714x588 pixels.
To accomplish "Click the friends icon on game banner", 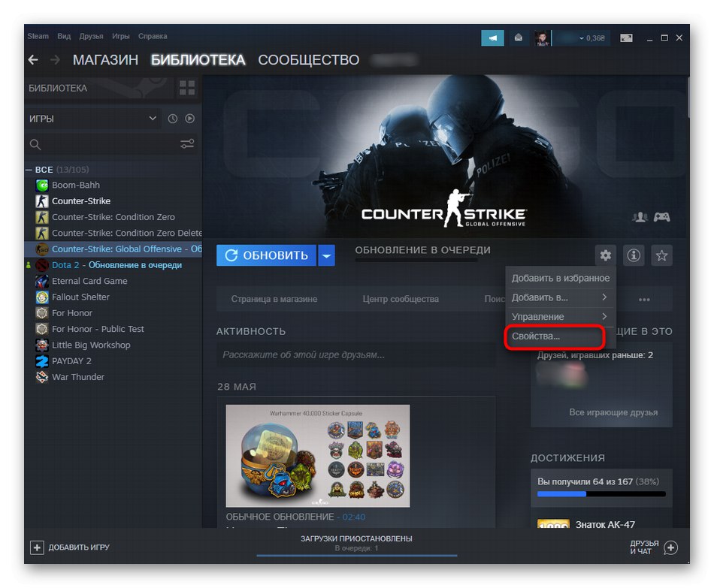I will (640, 217).
